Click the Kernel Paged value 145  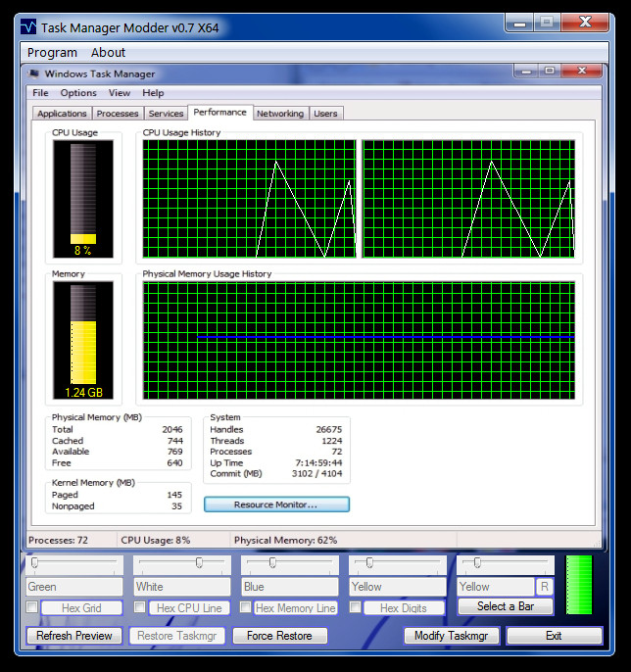click(x=174, y=495)
